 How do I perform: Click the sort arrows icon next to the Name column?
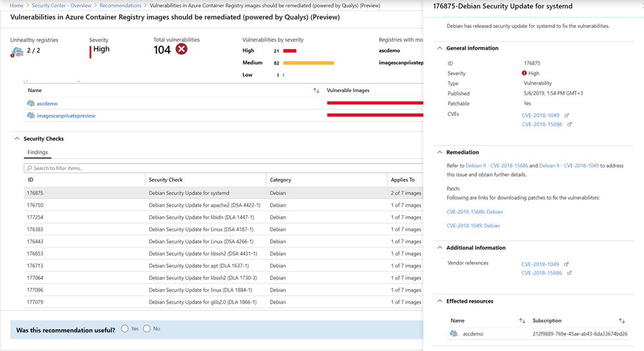pyautogui.click(x=317, y=90)
